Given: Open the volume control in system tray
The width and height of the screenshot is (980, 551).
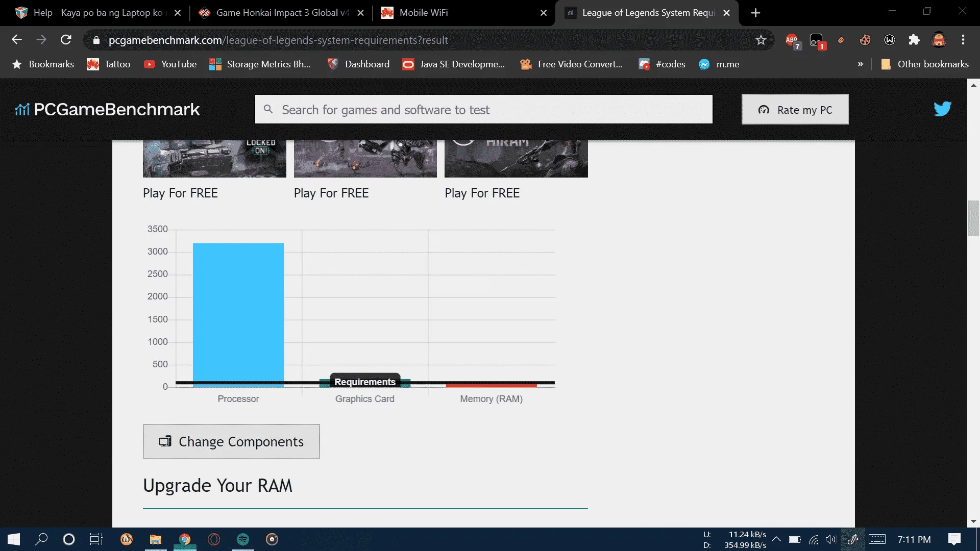Looking at the screenshot, I should pos(831,539).
